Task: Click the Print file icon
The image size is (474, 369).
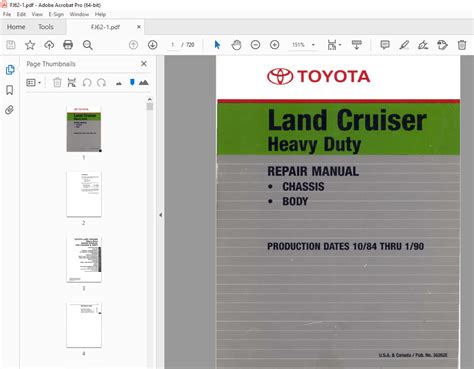Action: tap(68, 45)
